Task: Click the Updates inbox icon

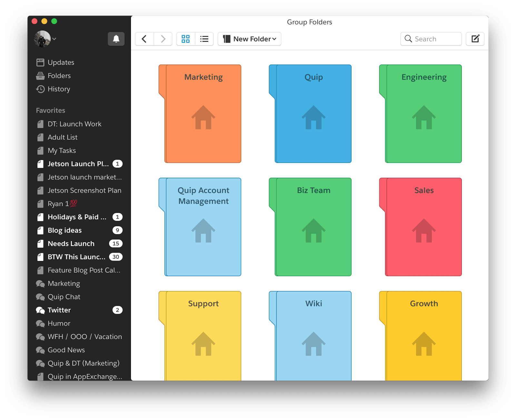Action: (40, 62)
